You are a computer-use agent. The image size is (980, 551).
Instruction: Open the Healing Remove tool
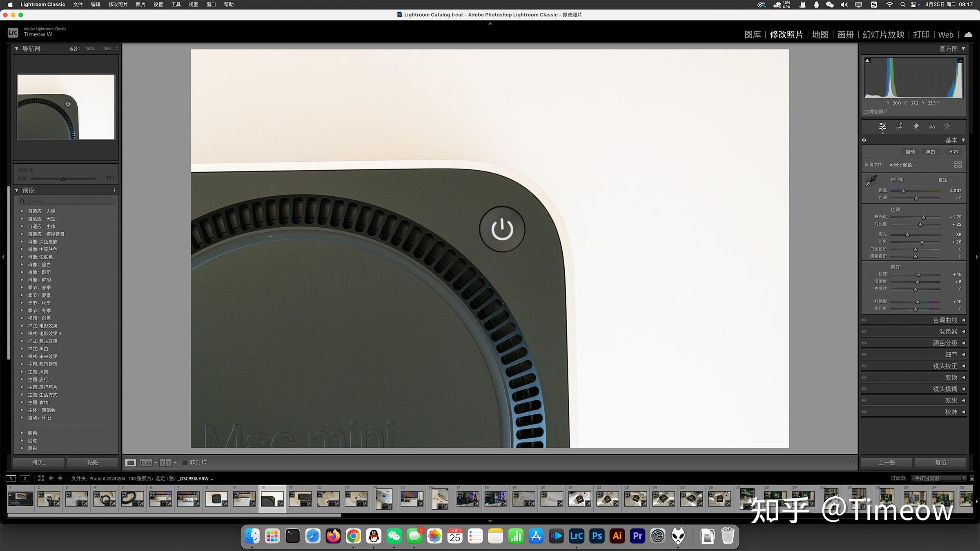click(915, 127)
